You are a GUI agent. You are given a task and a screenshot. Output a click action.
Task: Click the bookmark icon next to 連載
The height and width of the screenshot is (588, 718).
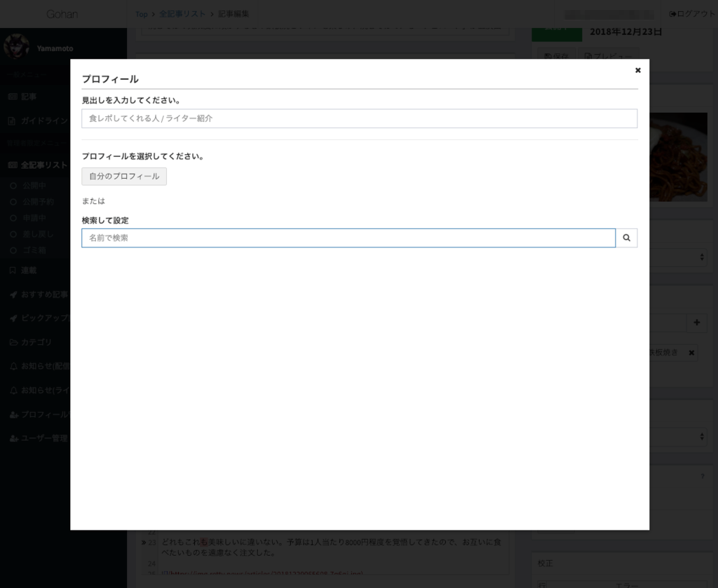13,271
